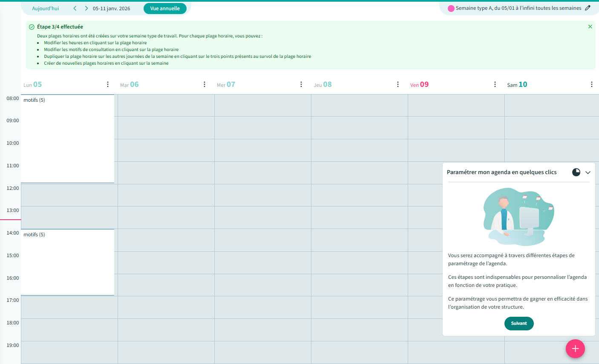
Task: Click the setup progress pie indicator
Action: pyautogui.click(x=576, y=172)
